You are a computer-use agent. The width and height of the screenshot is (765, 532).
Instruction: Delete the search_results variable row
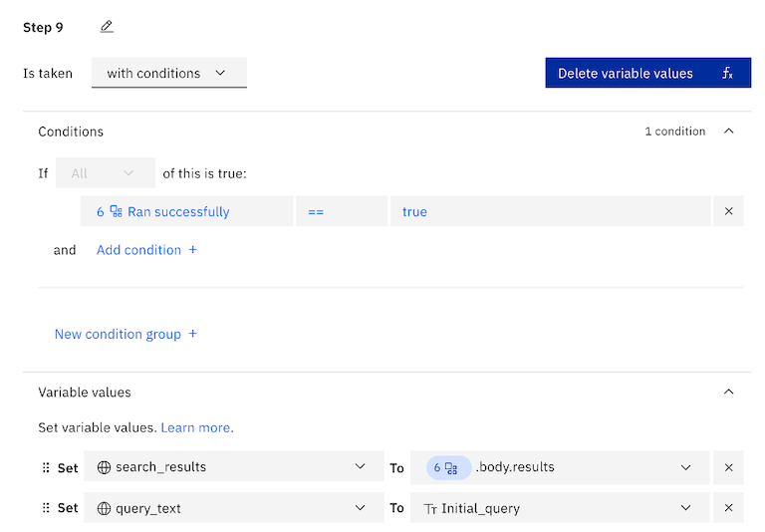click(x=728, y=467)
